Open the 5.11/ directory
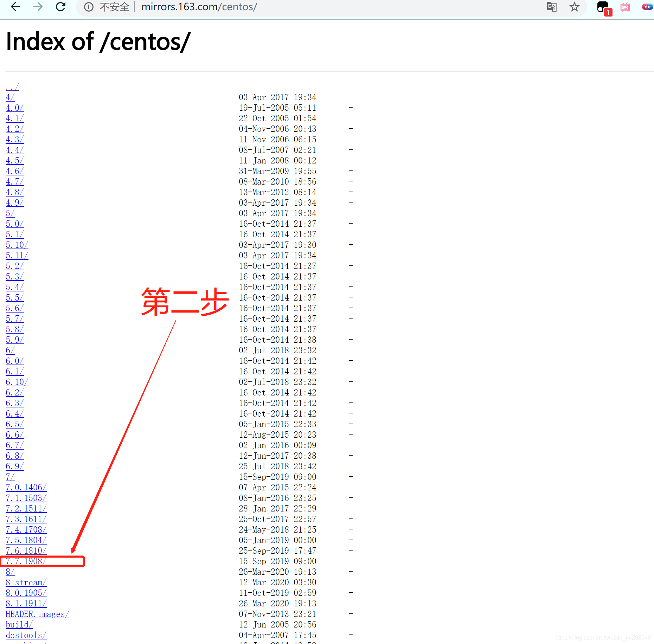This screenshot has height=644, width=654. (x=17, y=255)
